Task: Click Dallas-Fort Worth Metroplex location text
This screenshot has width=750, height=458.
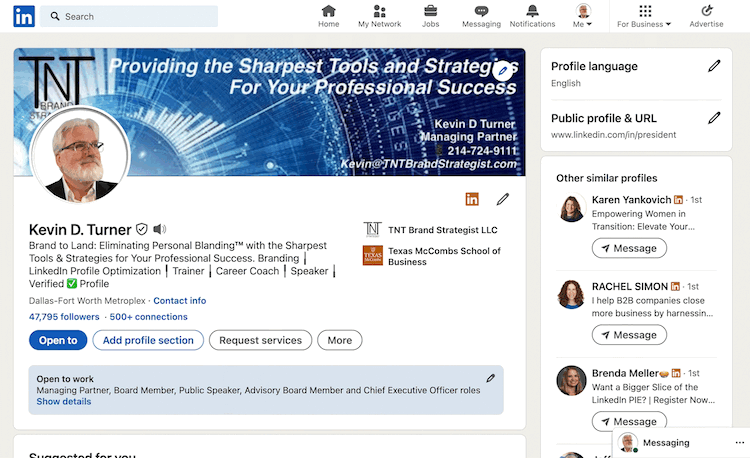Action: 87,301
